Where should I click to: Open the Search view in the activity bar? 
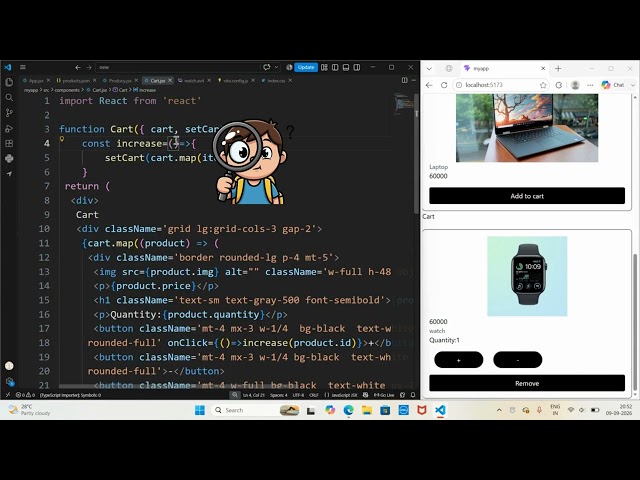9,98
